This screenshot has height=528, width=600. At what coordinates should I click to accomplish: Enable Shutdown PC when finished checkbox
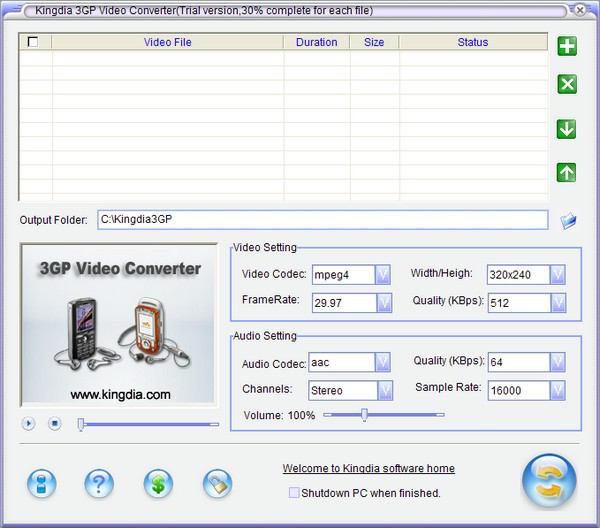tap(294, 493)
